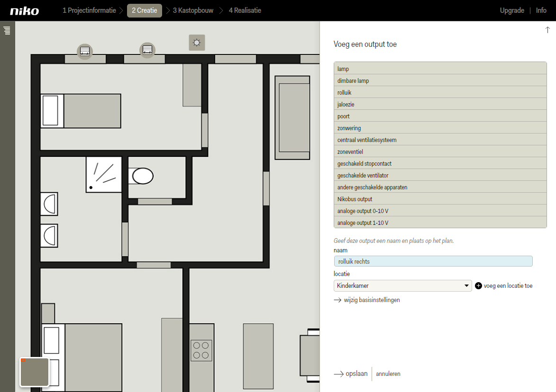Click the shower symbol on the floor plan
This screenshot has height=392, width=556.
pos(104,175)
